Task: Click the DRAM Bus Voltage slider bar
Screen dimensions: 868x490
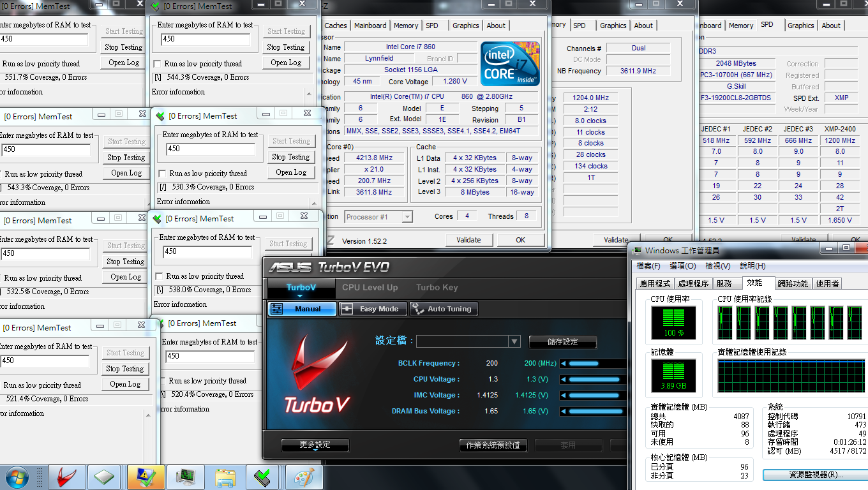Action: point(597,412)
